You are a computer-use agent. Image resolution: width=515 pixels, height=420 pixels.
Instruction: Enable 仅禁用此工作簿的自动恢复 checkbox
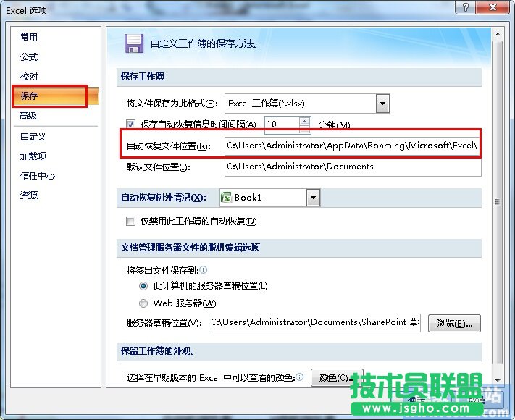pyautogui.click(x=131, y=222)
